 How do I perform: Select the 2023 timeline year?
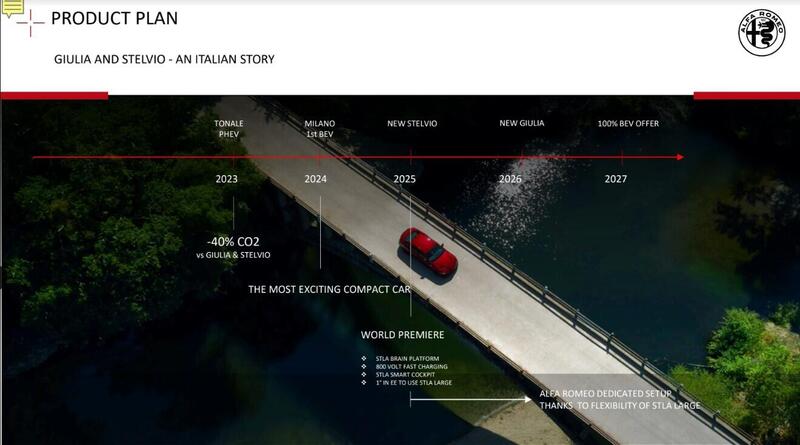[227, 179]
